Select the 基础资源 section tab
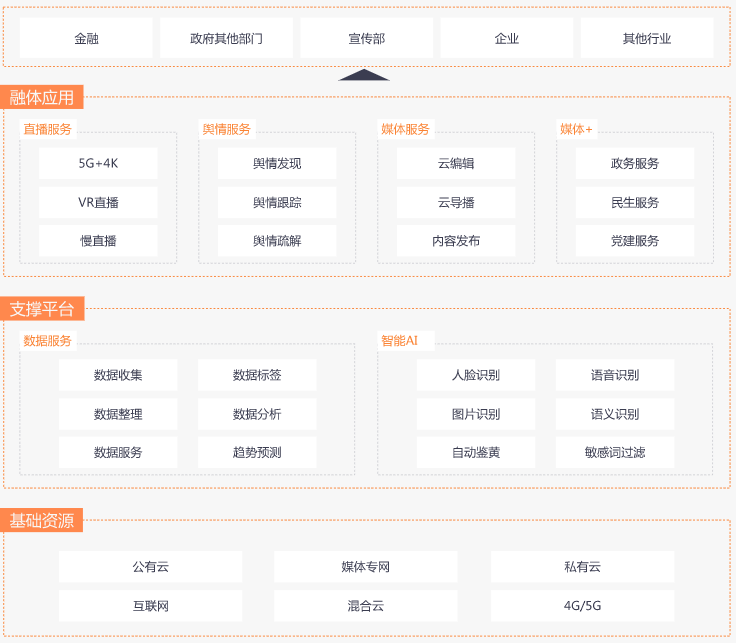736x643 pixels. click(42, 520)
